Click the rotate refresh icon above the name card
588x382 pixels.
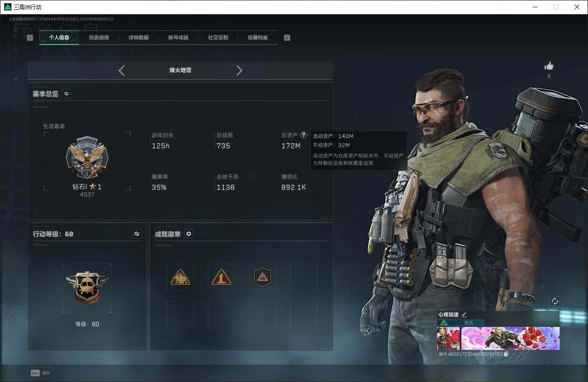pos(555,301)
